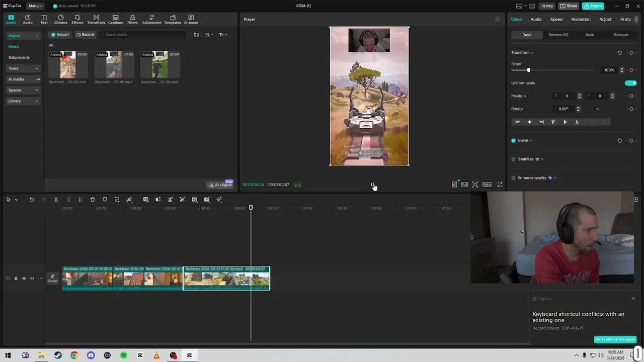Switch to the Adjust tab
Screen dimensions: 644x362
tap(605, 20)
